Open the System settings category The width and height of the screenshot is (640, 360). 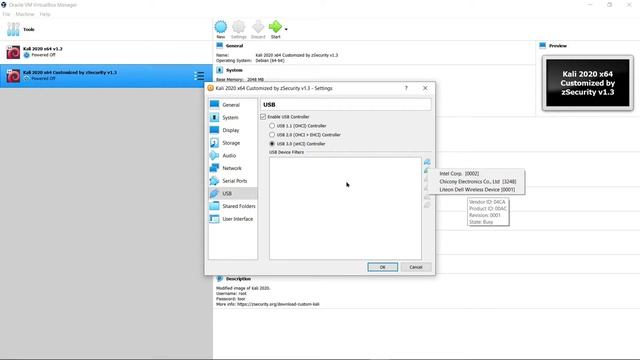(x=233, y=118)
